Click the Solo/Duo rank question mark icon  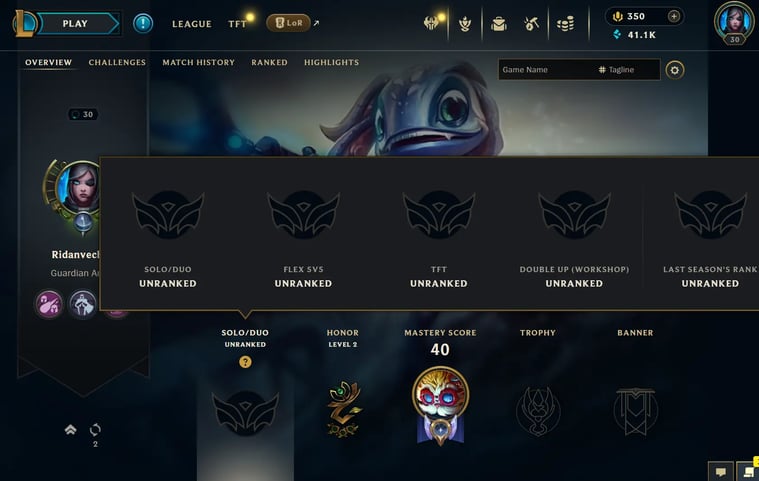pyautogui.click(x=245, y=361)
